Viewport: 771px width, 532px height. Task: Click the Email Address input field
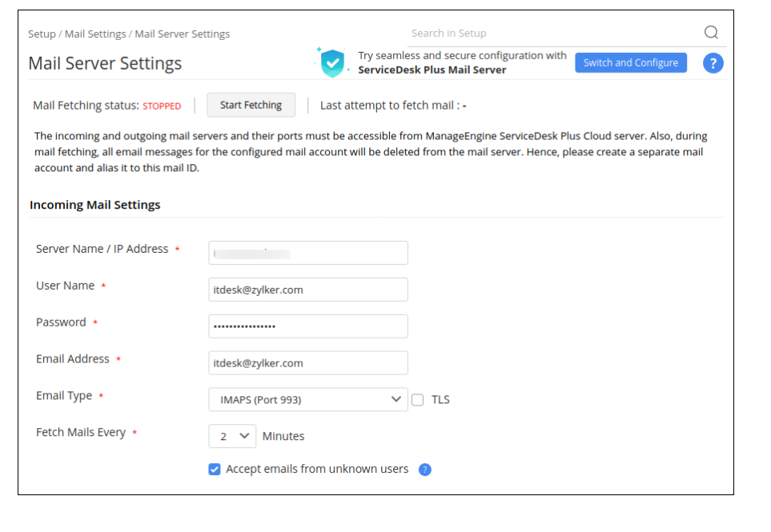(x=308, y=363)
